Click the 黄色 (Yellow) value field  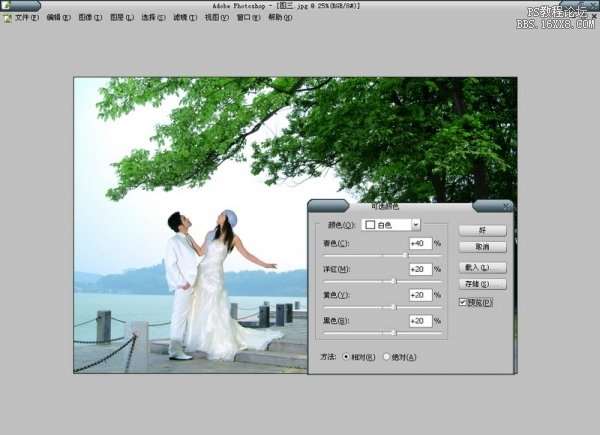420,295
